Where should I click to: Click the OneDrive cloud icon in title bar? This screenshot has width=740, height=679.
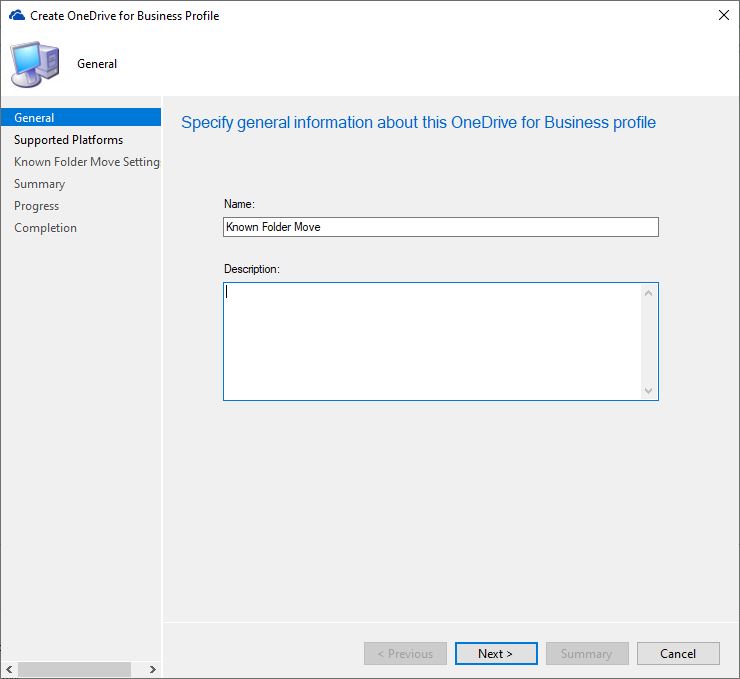[17, 16]
